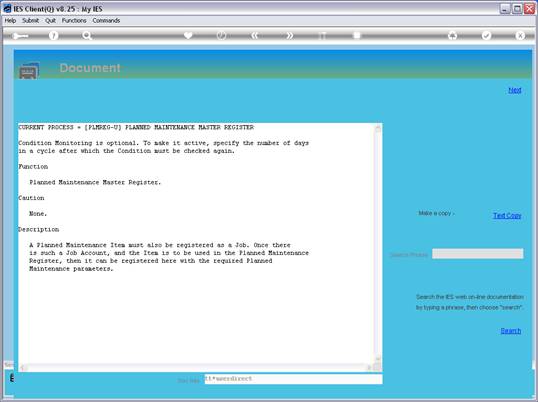The image size is (538, 402).
Task: Click the Search link
Action: pyautogui.click(x=511, y=331)
